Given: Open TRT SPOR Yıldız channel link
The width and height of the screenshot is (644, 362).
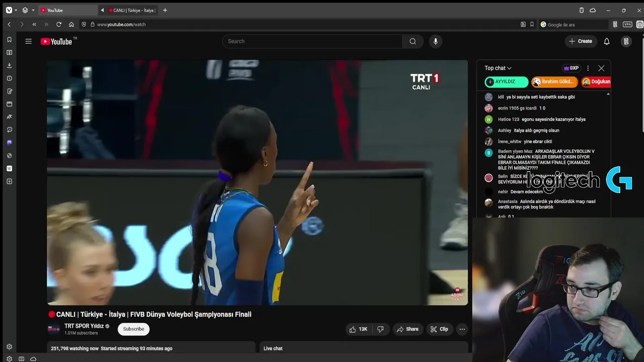Looking at the screenshot, I should [x=84, y=326].
